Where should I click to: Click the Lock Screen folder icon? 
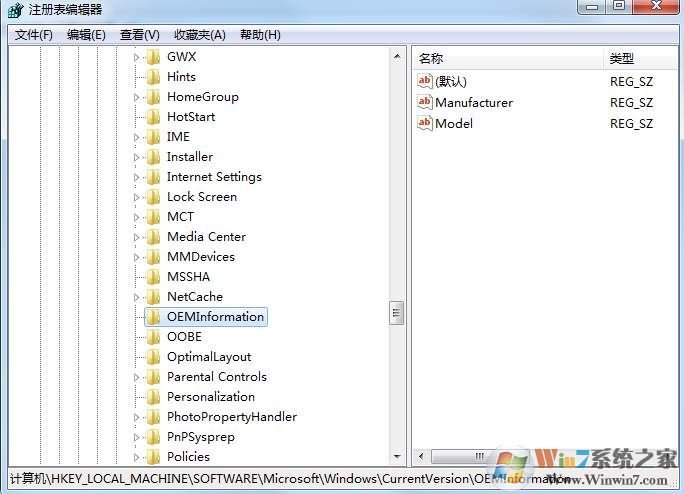tap(154, 197)
